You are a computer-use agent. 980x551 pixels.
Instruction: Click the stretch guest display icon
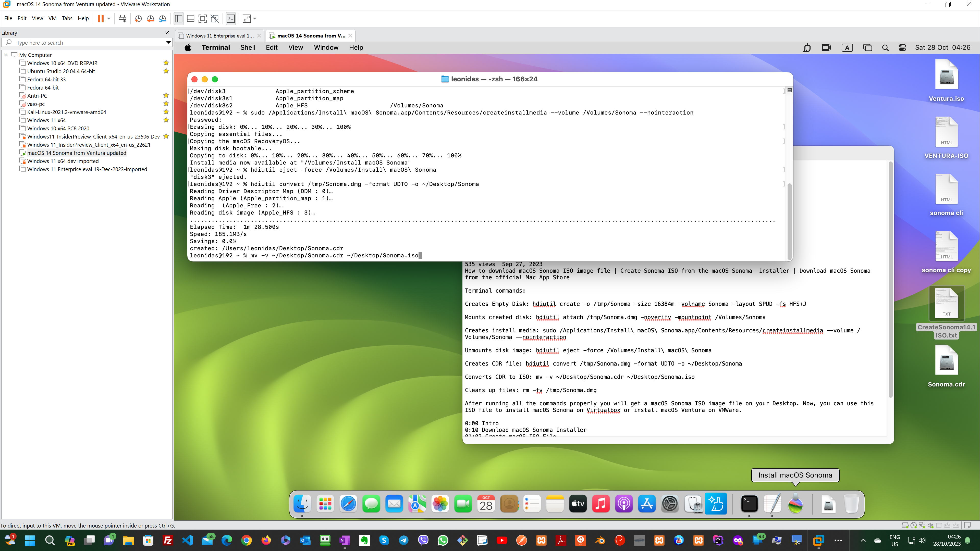tap(247, 18)
